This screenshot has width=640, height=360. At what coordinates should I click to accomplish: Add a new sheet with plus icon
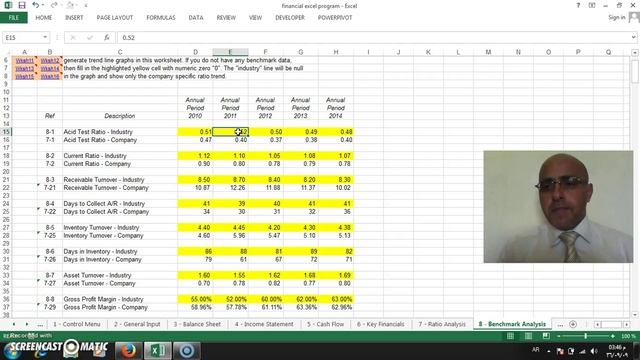click(573, 324)
